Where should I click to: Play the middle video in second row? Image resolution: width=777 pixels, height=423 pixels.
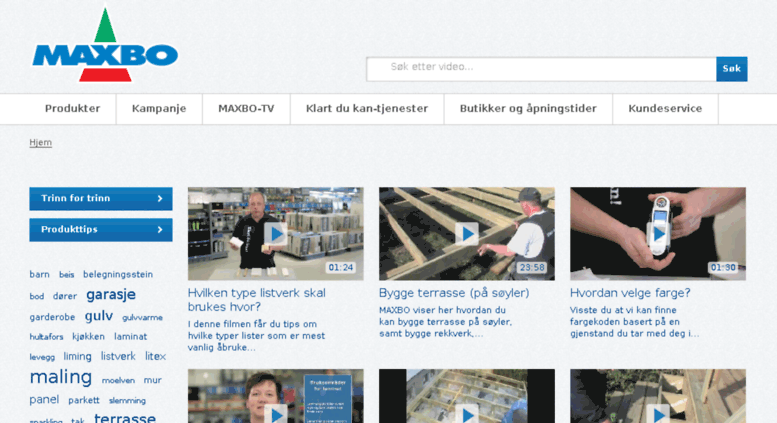[467, 414]
